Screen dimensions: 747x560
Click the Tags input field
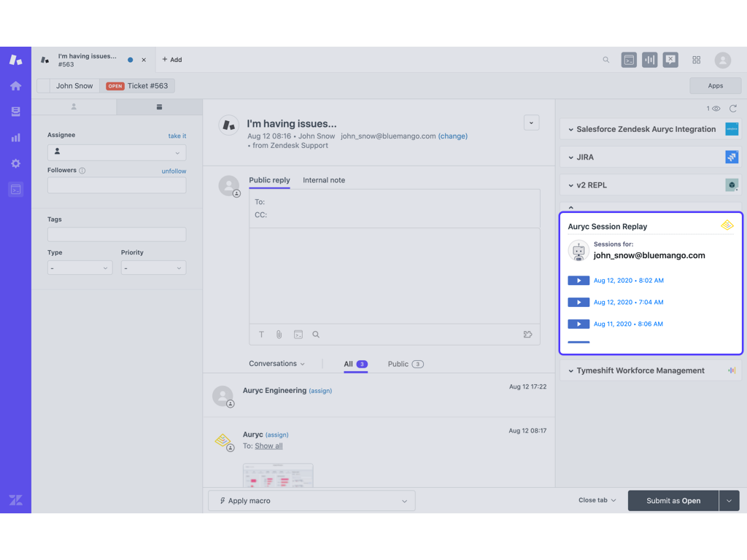pyautogui.click(x=117, y=234)
